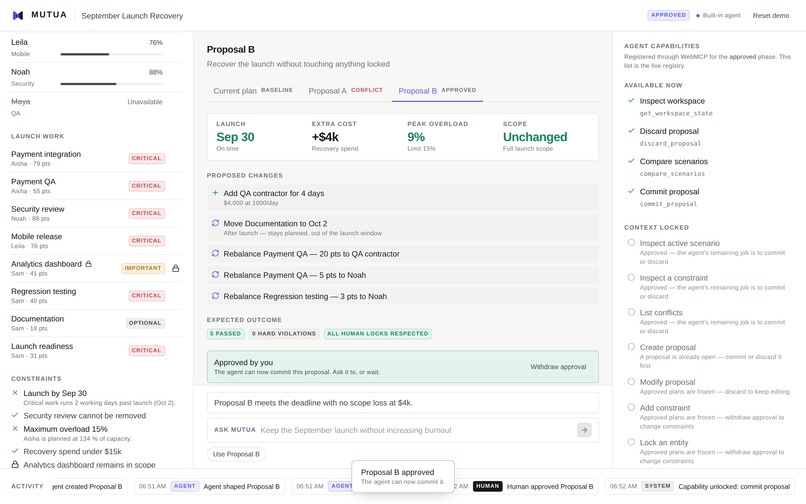This screenshot has width=806, height=504.
Task: Click the ALL HUMAN LOCKS RESPECTED badge
Action: pos(378,334)
